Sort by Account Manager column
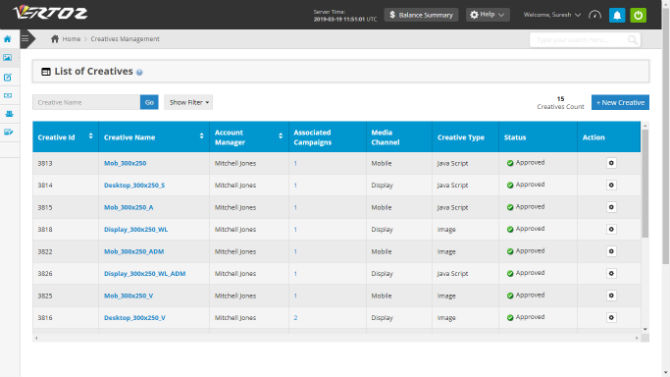 click(280, 136)
